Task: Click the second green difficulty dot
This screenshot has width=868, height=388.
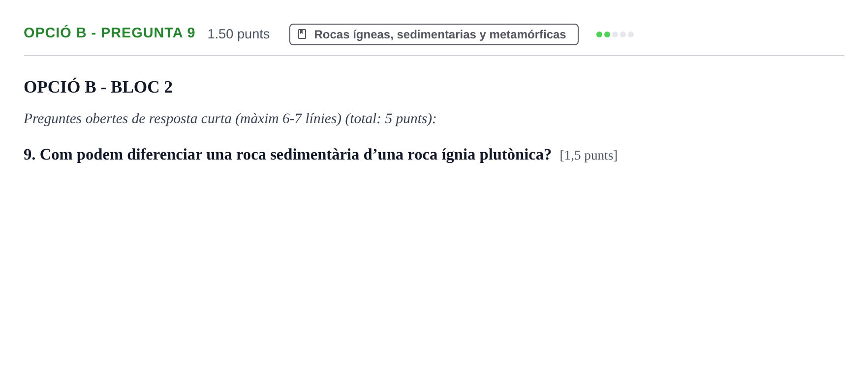Action: 607,34
